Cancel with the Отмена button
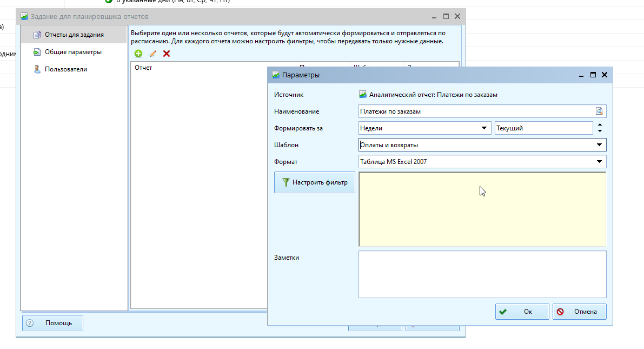Screen dimensions: 644x349 tap(579, 312)
